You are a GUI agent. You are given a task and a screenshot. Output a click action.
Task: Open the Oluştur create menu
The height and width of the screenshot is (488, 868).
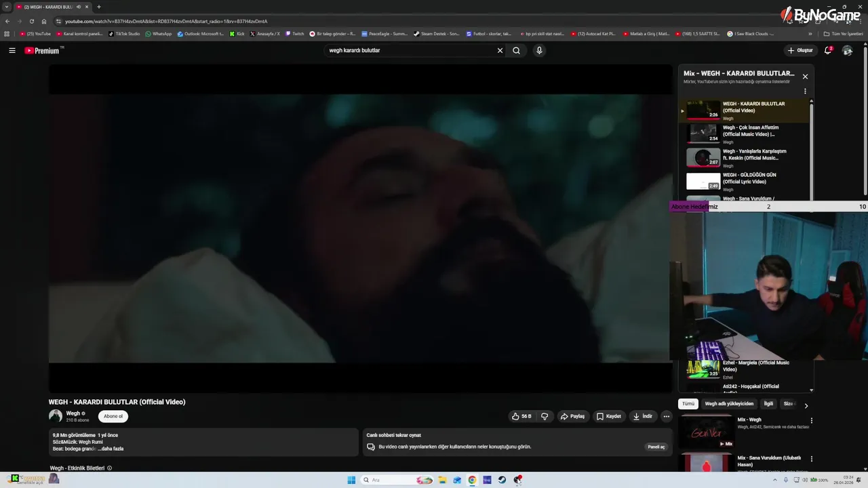coord(800,50)
